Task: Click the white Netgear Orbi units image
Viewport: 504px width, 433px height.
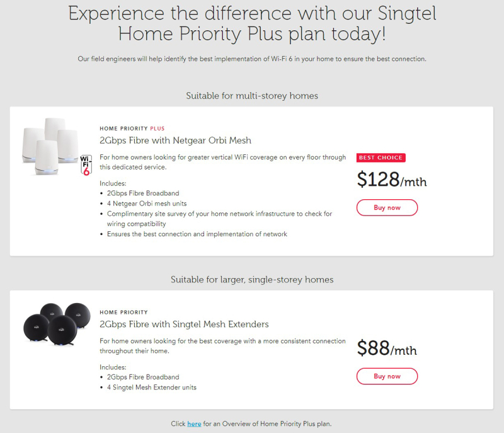Action: coord(51,146)
